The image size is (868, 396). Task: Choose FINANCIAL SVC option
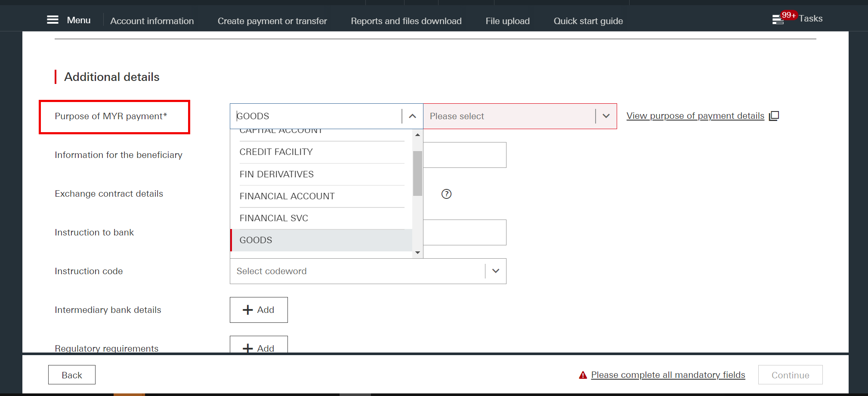(x=321, y=218)
